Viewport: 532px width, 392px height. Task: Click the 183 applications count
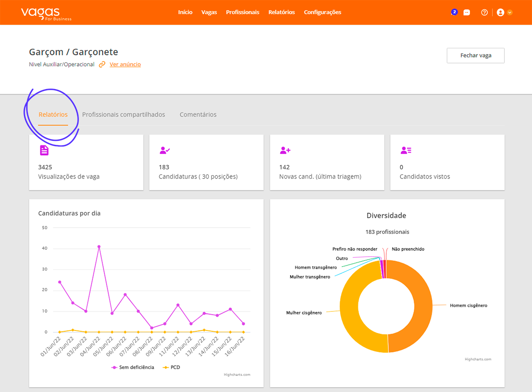164,167
